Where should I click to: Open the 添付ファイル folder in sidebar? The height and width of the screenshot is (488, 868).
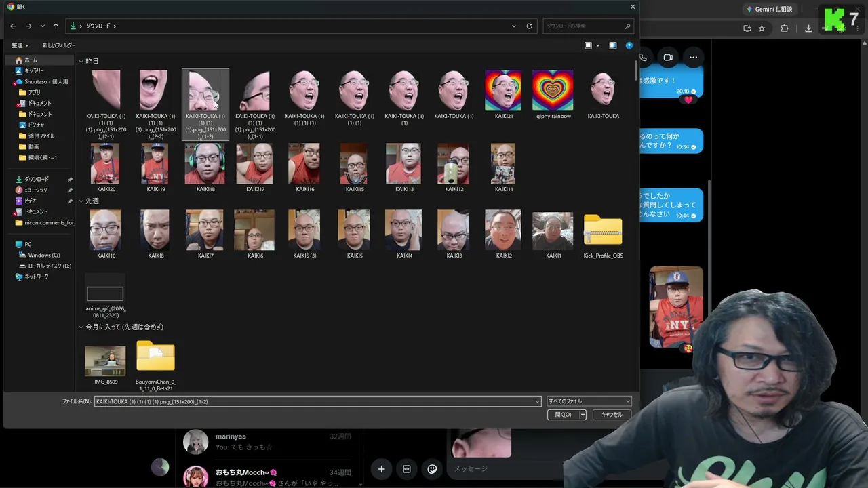pyautogui.click(x=41, y=136)
